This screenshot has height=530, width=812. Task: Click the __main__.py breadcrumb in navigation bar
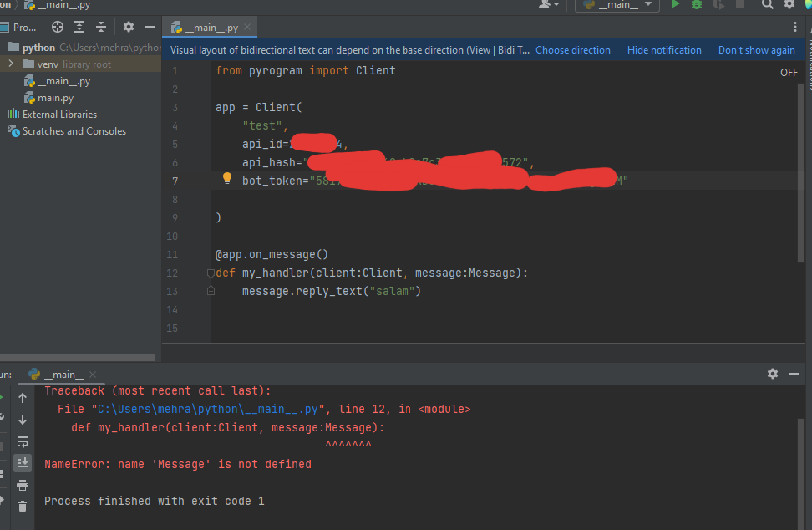click(x=57, y=5)
